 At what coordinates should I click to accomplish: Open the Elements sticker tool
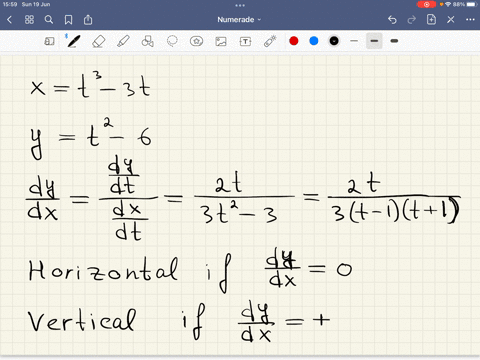196,41
